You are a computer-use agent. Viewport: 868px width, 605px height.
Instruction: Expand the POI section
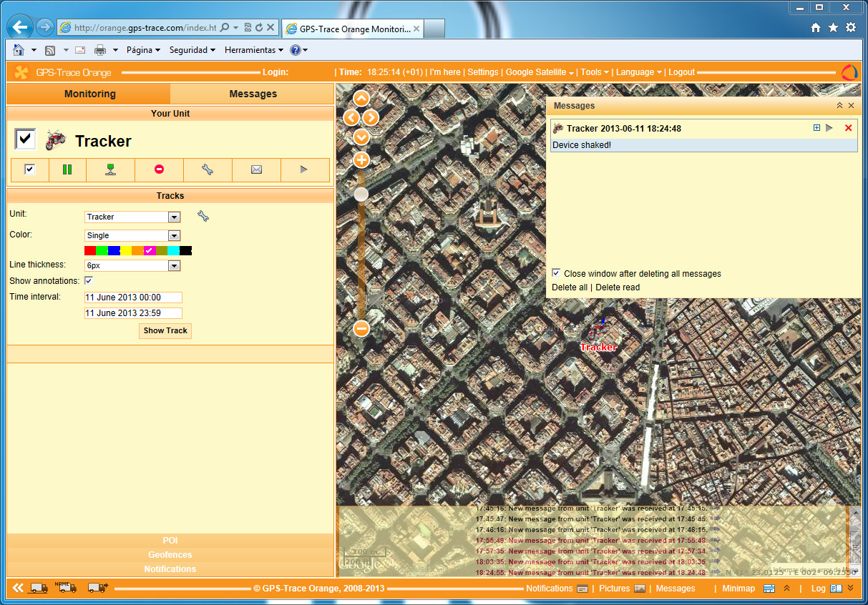[x=170, y=541]
